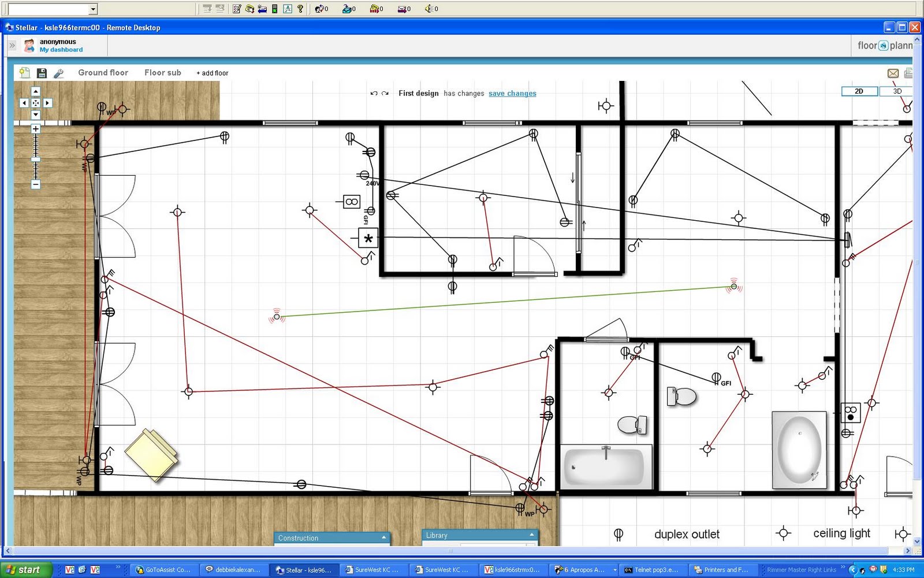The image size is (924, 578).
Task: Print the floorplan with the printer icon
Action: click(x=908, y=73)
